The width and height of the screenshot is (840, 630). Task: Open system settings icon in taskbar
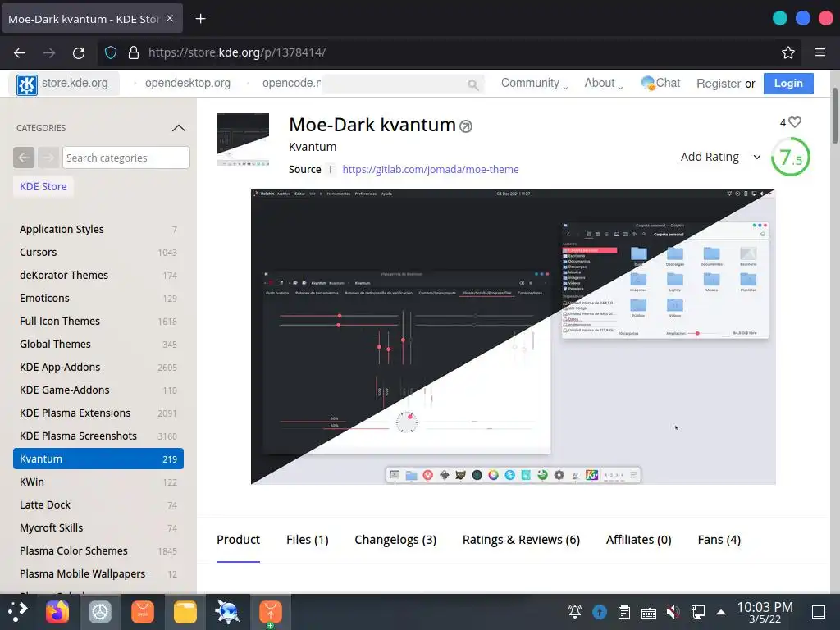(x=99, y=612)
